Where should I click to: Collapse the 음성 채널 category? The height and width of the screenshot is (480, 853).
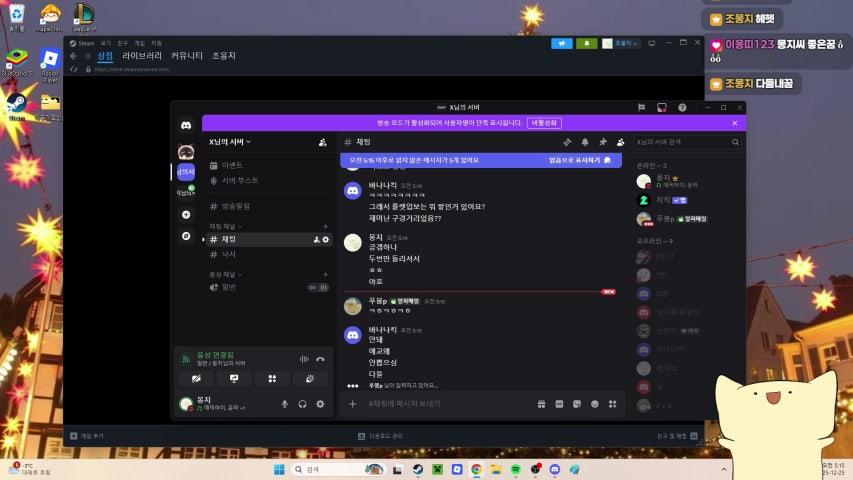[225, 274]
